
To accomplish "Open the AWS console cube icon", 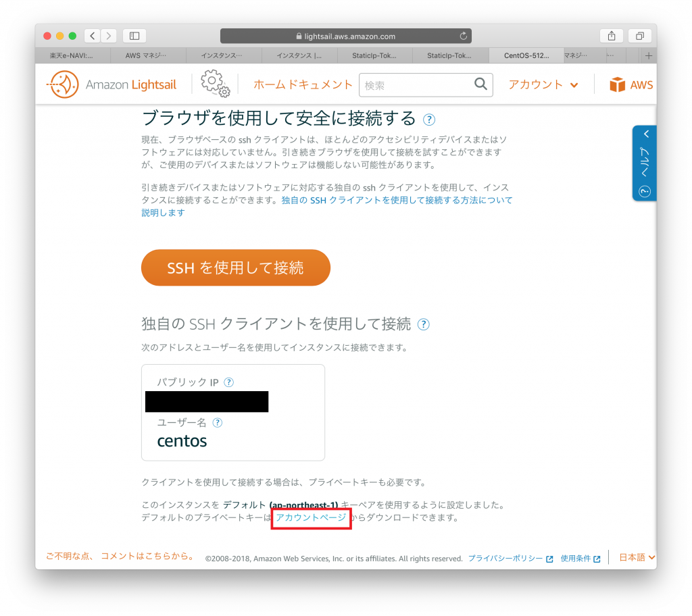I will [617, 84].
